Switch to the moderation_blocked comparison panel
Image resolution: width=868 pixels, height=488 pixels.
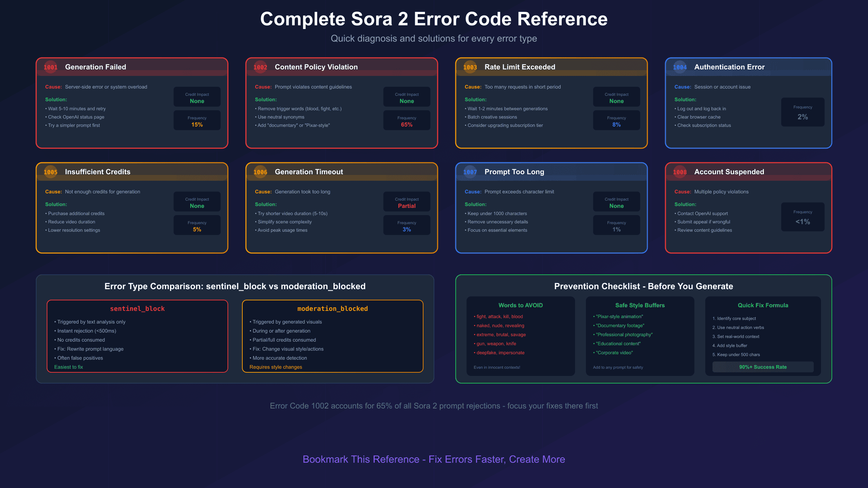pos(332,308)
